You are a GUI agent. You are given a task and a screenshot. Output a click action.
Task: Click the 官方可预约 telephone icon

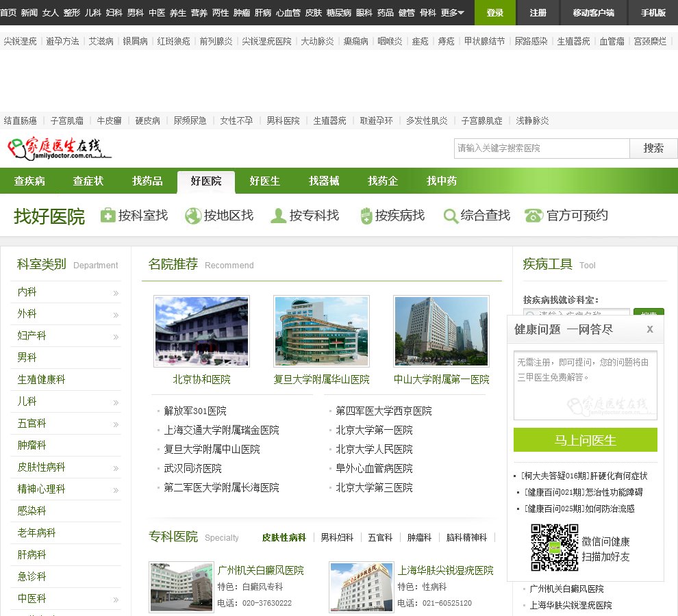[x=533, y=216]
